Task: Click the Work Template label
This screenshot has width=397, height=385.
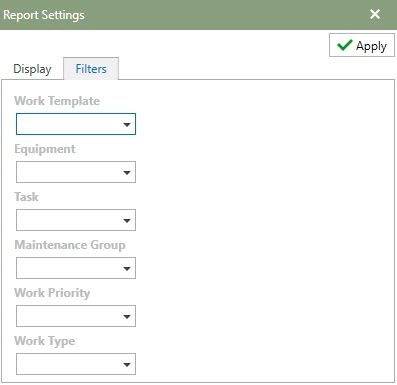Action: click(57, 101)
